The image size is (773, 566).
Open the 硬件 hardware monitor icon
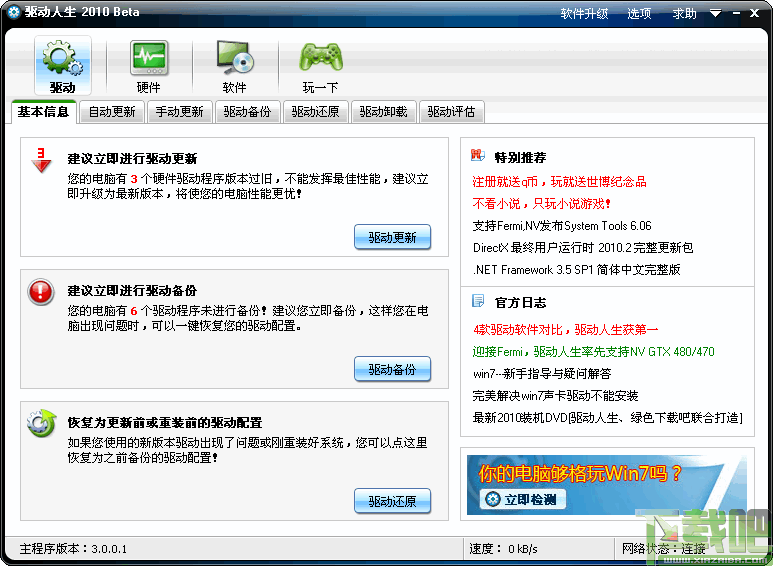[x=148, y=58]
